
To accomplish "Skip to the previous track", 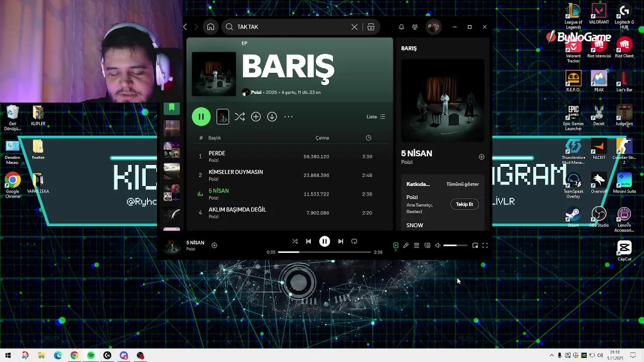I will point(308,241).
